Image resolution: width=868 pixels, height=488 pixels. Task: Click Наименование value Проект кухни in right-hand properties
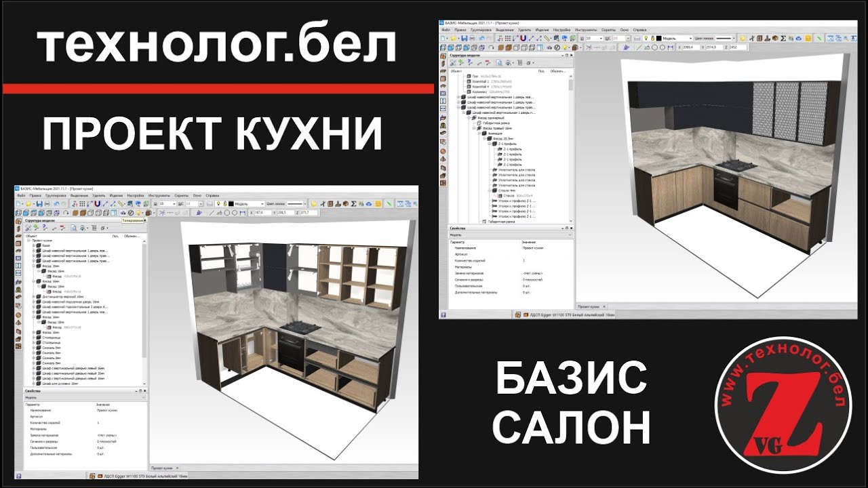pos(533,248)
